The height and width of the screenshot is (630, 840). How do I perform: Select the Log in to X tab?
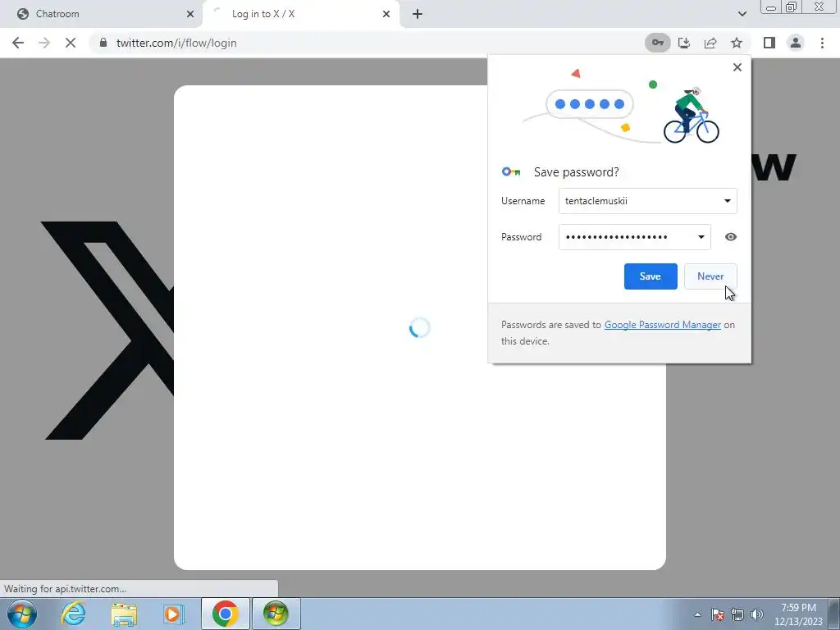(302, 14)
